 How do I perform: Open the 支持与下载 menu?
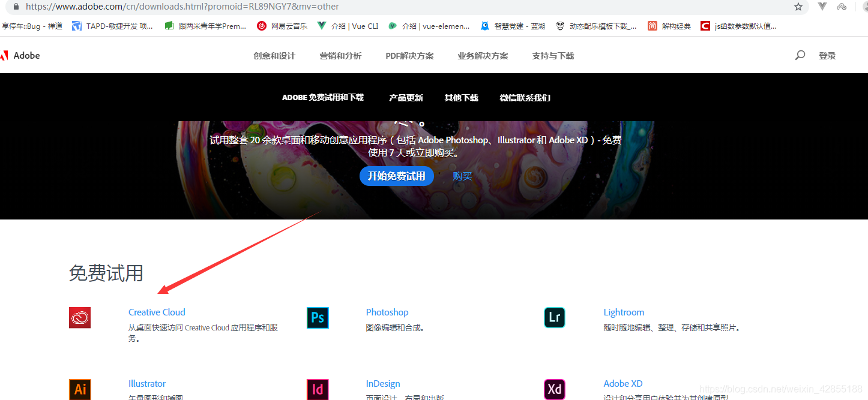[553, 56]
